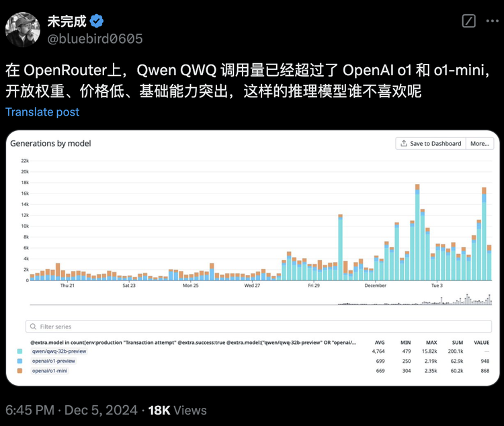Click the 18K Views count
Viewport: 504px width, 426px height.
tap(177, 411)
